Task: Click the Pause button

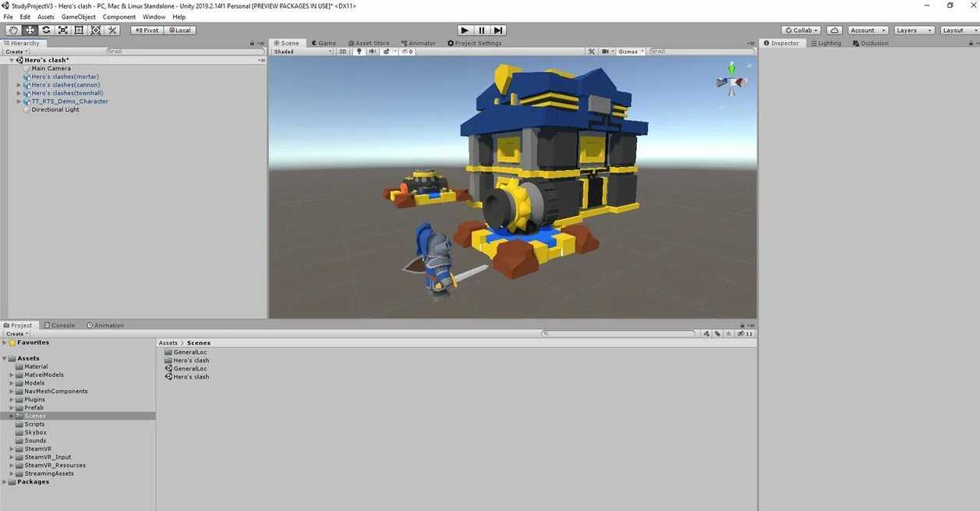Action: 482,30
